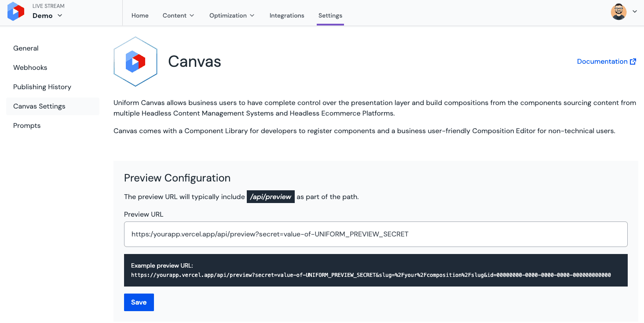Select Canvas Settings in the sidebar
Image resolution: width=644 pixels, height=323 pixels.
click(39, 106)
